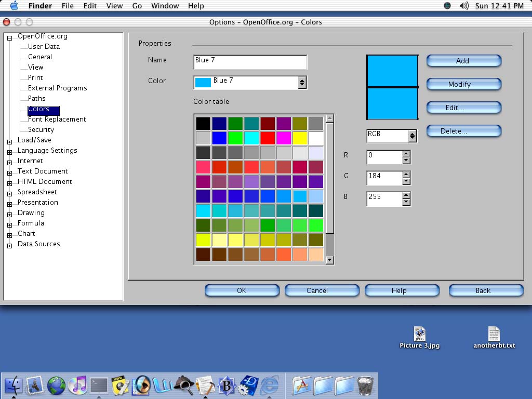Expand the Data Sources node
The width and height of the screenshot is (532, 399).
pyautogui.click(x=9, y=246)
